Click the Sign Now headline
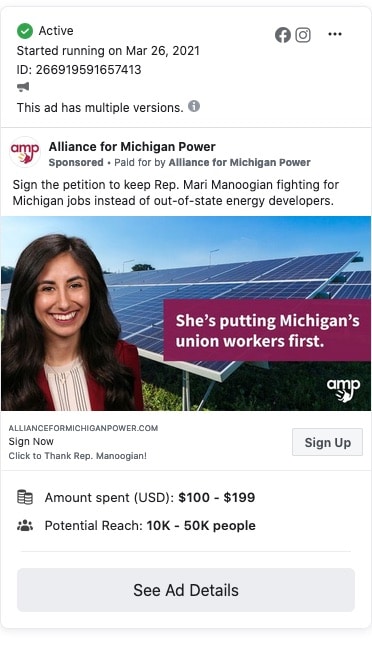 click(31, 442)
